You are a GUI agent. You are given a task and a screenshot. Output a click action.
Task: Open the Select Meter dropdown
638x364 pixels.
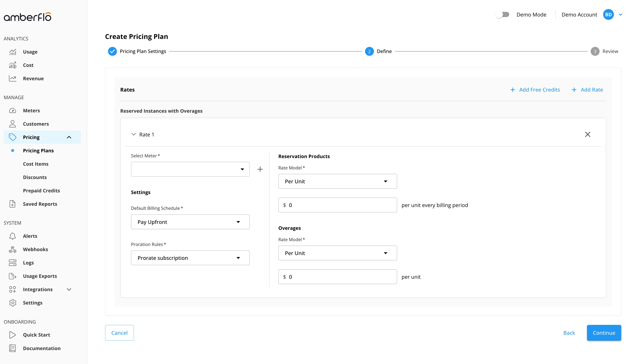coord(190,169)
